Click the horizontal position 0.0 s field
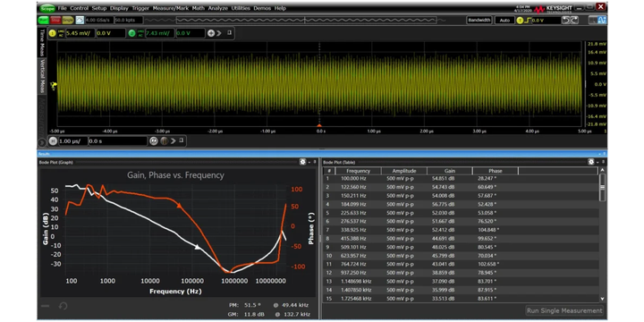Viewport: 644px width, 322px height. [x=117, y=141]
